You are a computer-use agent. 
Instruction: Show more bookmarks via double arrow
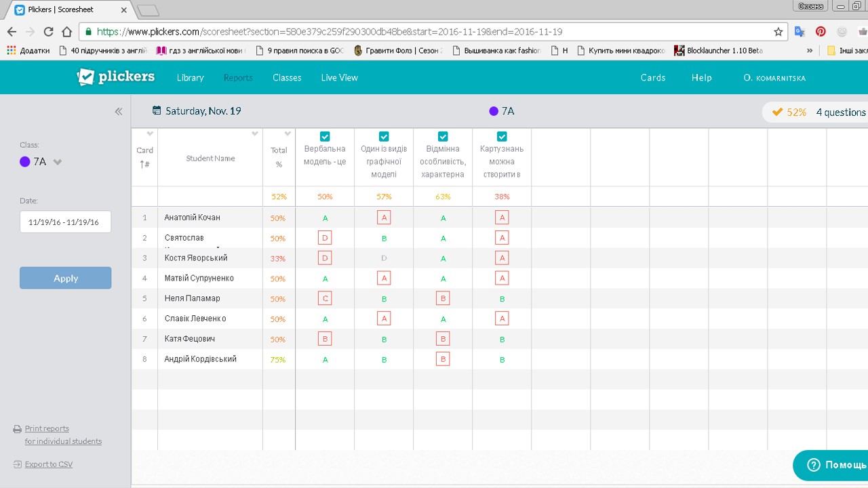(x=810, y=51)
